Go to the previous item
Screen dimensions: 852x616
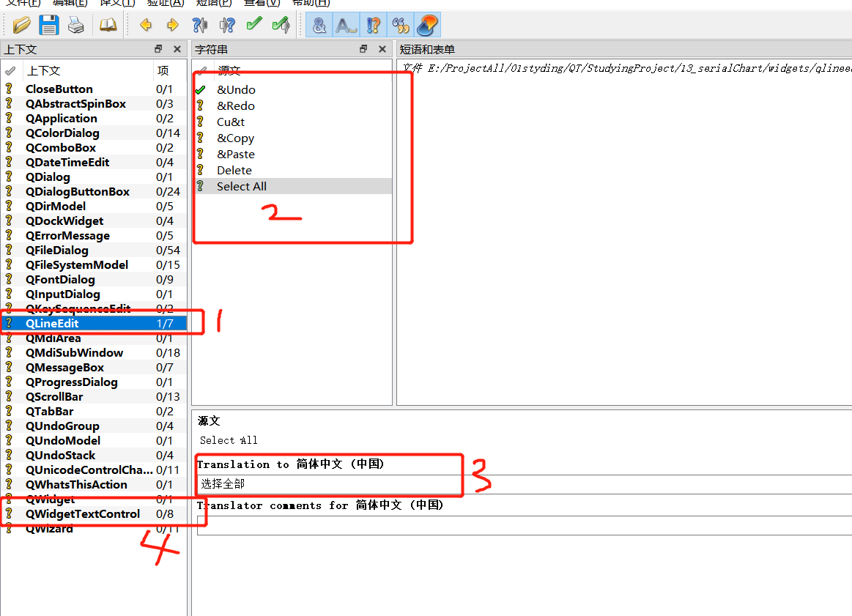pyautogui.click(x=146, y=24)
